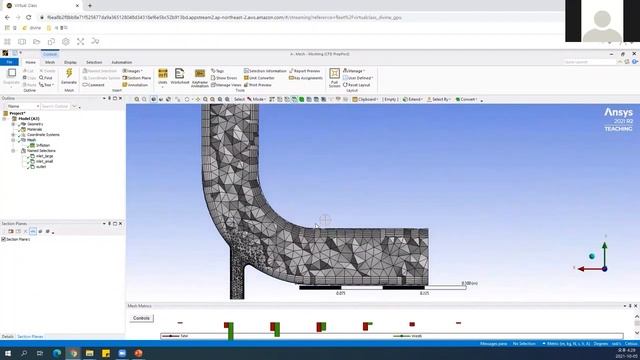
Task: Toggle the Section Plane 1 checkbox
Action: tap(4, 239)
